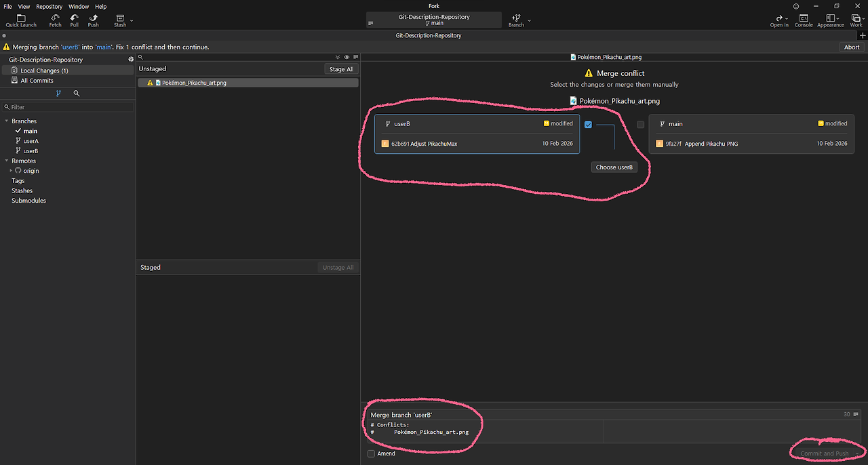The image size is (868, 465).
Task: Open the Repository menu
Action: click(x=49, y=6)
